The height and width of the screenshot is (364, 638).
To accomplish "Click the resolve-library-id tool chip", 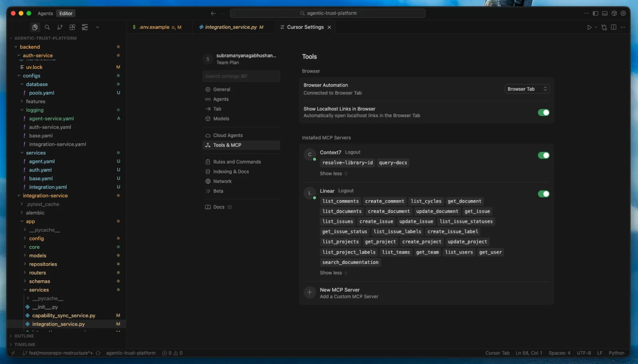I will click(x=347, y=163).
